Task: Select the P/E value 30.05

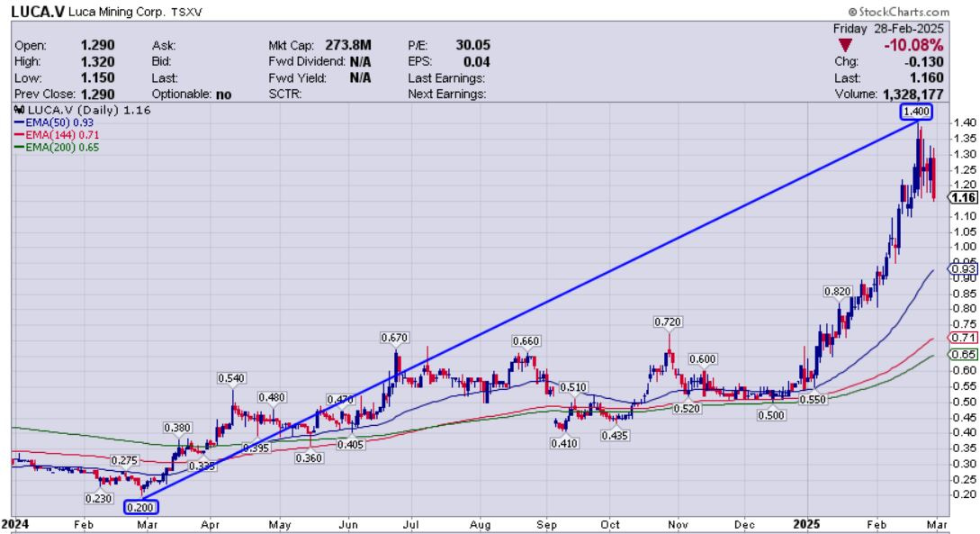Action: tap(473, 45)
